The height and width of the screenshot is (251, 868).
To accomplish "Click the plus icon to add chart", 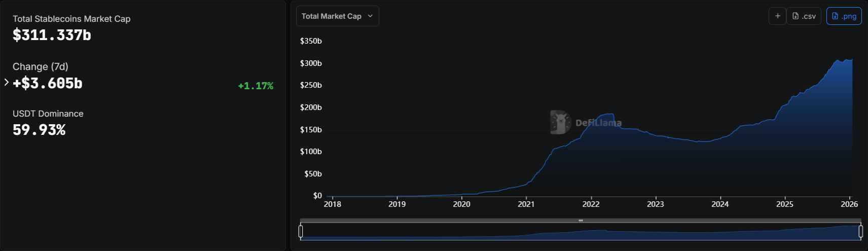I will coord(777,16).
